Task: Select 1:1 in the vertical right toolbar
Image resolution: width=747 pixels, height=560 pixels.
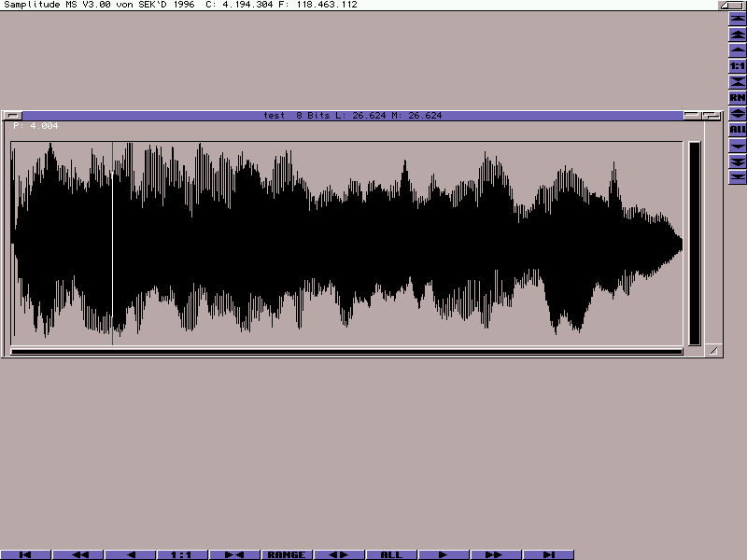Action: tap(738, 66)
